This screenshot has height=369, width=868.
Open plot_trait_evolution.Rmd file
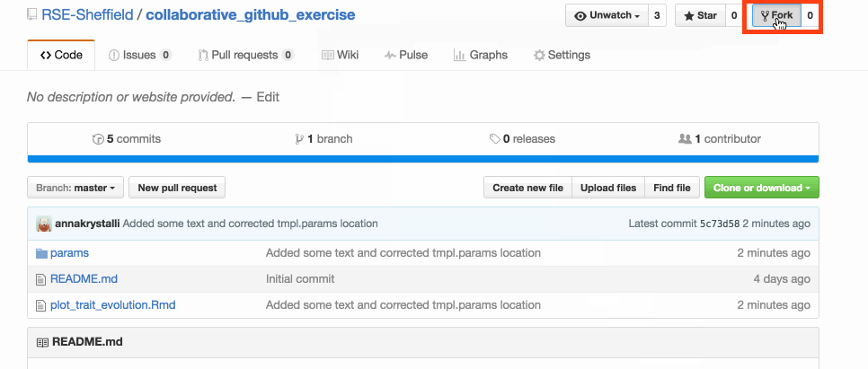click(x=113, y=305)
